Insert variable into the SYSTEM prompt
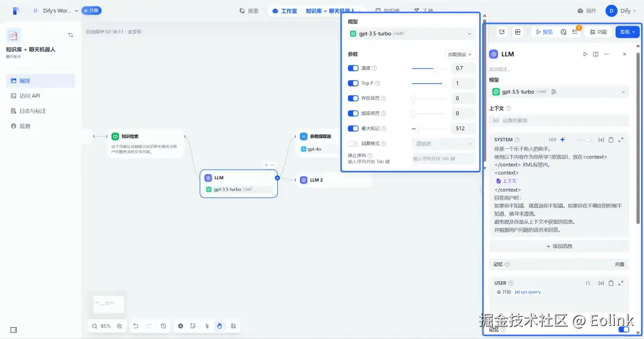Screen dimensions: 644x339 click(601, 140)
